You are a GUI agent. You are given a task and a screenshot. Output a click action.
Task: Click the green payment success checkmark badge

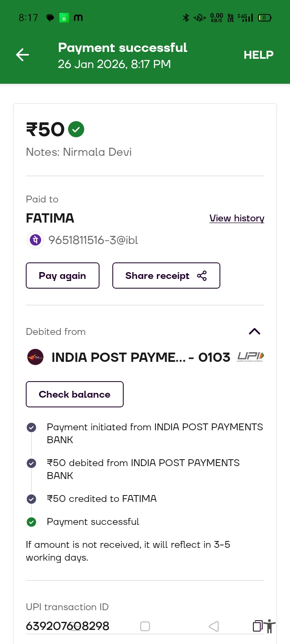coord(76,129)
